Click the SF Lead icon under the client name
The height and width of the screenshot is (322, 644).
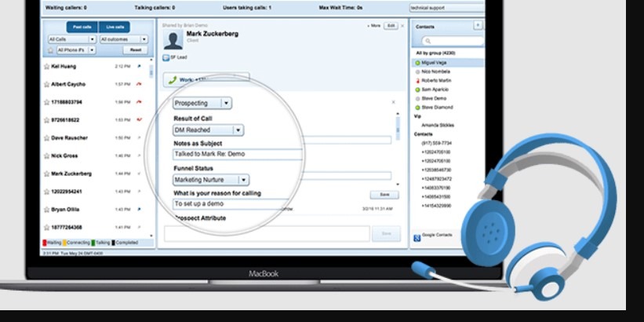[166, 57]
